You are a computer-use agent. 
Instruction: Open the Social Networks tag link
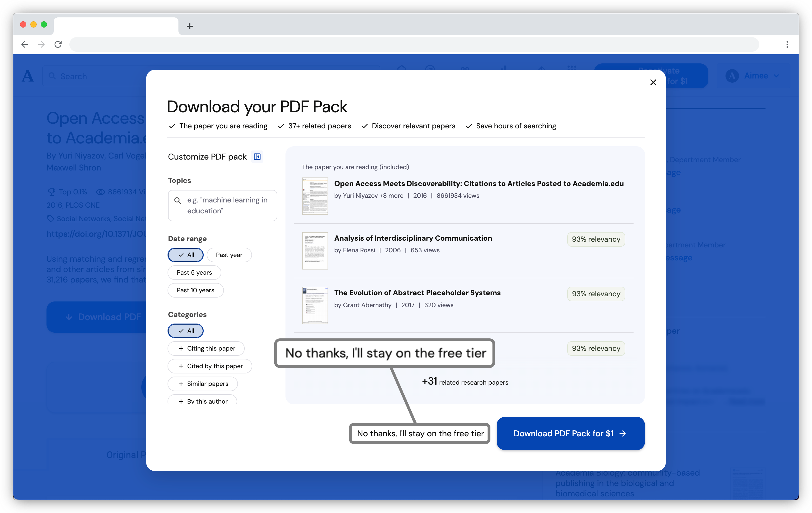pos(83,219)
